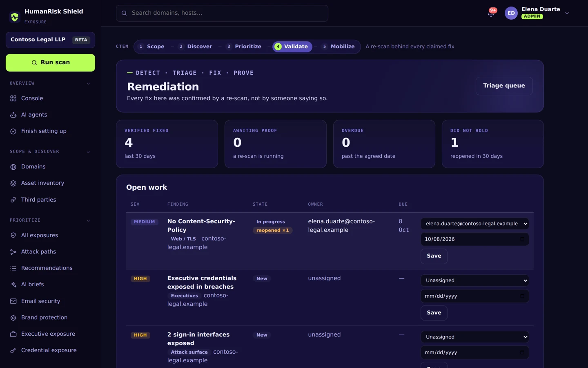Collapse the Overview sidebar section

[x=89, y=83]
